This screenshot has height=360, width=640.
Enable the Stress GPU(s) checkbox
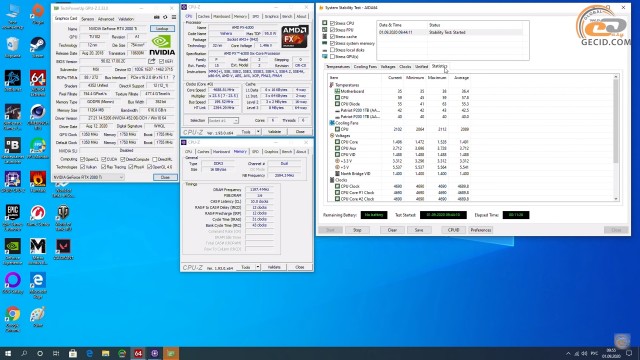coord(332,56)
